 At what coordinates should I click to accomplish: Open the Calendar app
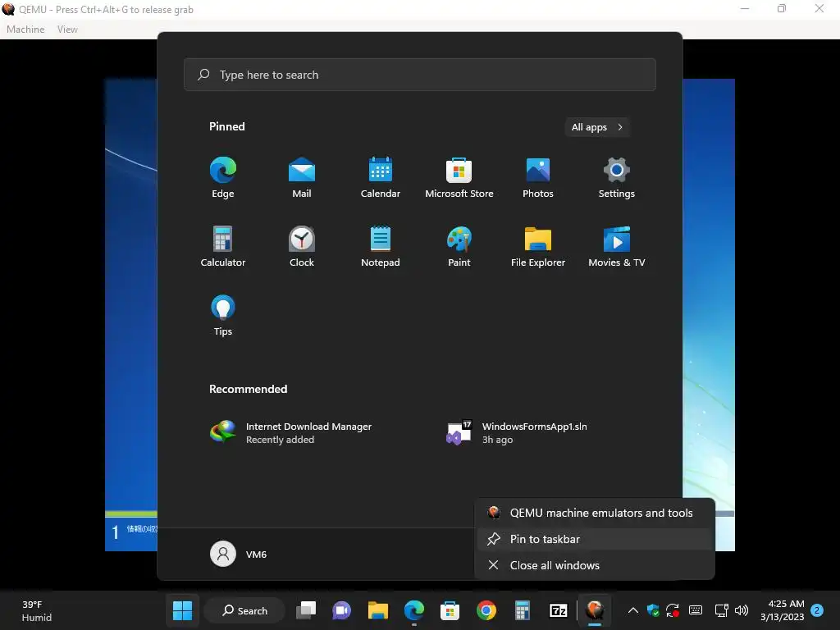(381, 177)
